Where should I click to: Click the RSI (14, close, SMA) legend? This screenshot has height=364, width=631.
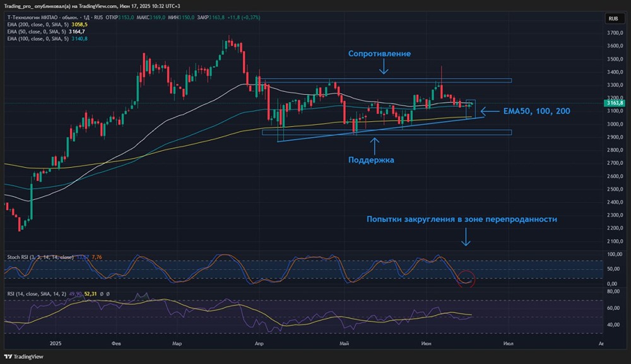pos(37,294)
